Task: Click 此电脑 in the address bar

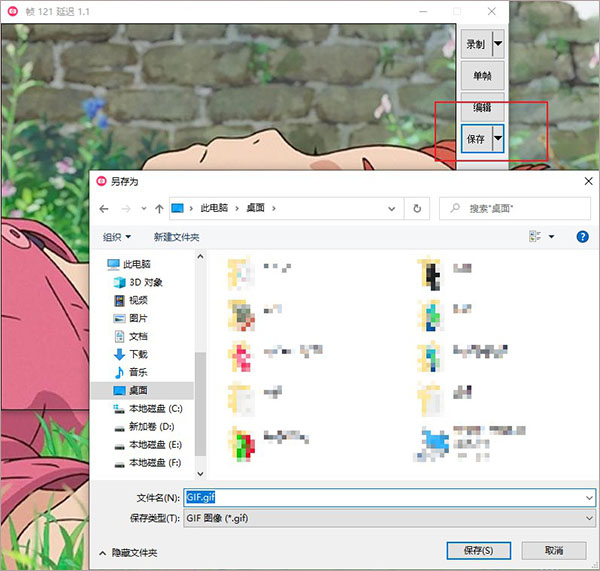Action: click(214, 208)
